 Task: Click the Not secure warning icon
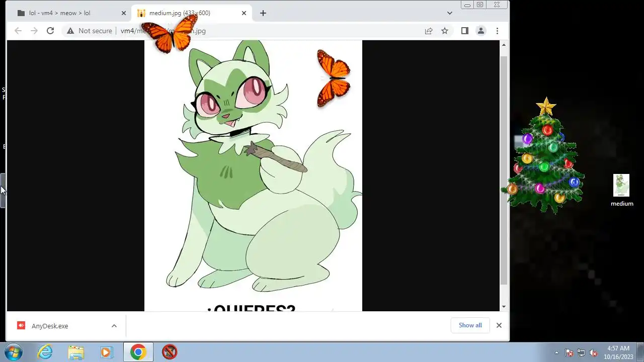click(70, 31)
